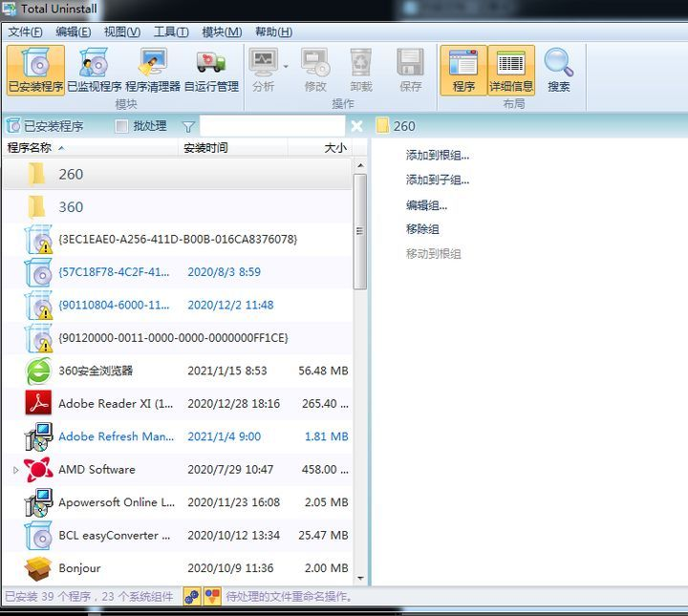This screenshot has height=616, width=688.
Task: Click the 添加到子组... link
Action: 438,180
